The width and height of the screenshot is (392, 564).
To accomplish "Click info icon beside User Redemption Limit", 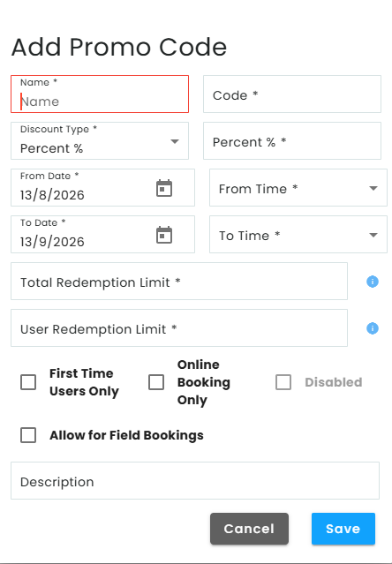I will (x=373, y=328).
